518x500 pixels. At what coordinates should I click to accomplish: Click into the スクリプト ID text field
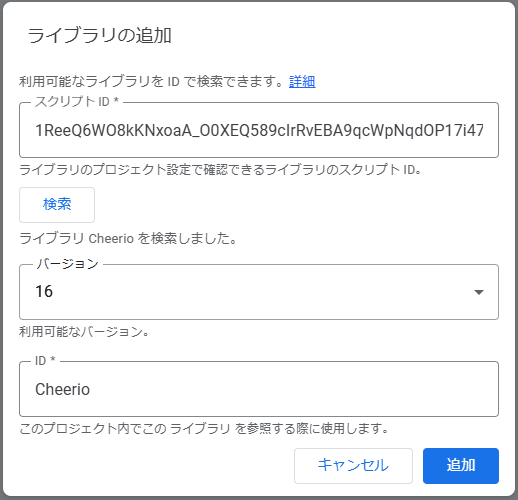coord(259,130)
